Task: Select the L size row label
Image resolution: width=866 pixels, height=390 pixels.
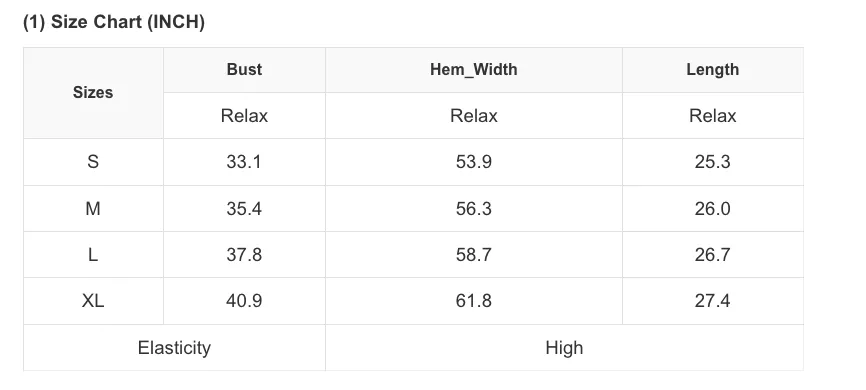Action: 93,255
